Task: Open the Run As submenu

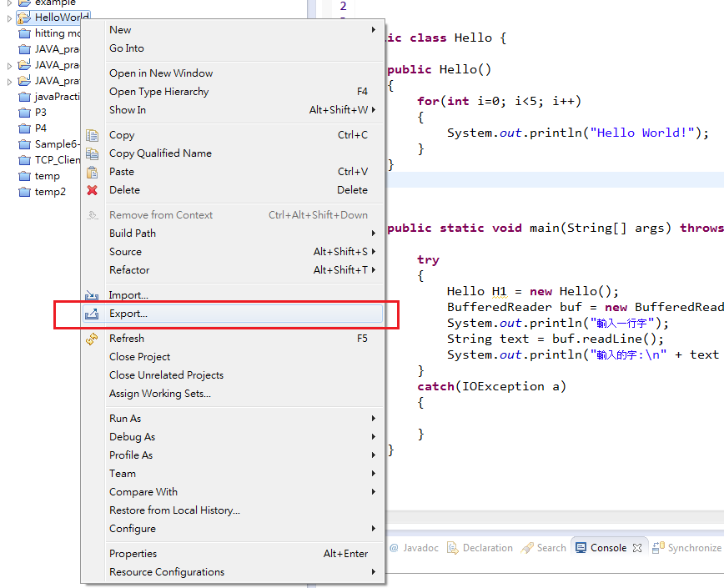Action: 244,419
